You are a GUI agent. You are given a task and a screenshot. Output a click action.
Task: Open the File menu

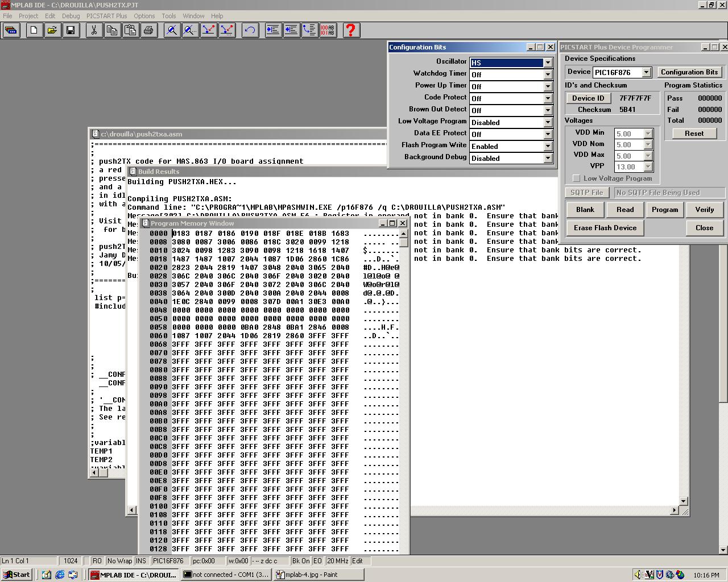point(7,16)
